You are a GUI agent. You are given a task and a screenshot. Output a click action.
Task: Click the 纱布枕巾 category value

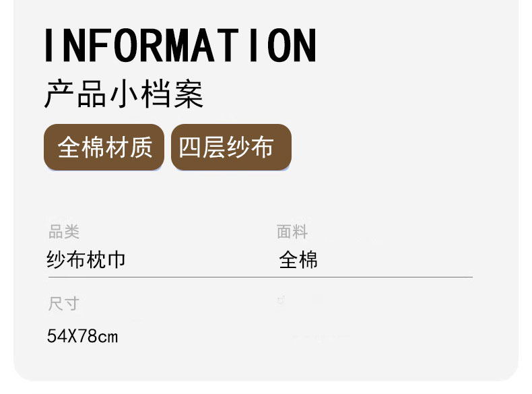click(86, 260)
